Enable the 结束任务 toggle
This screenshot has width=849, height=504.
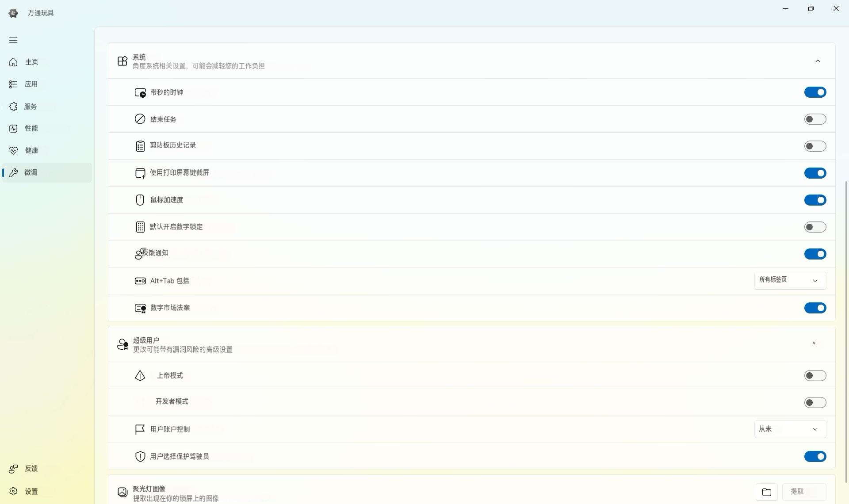(815, 119)
